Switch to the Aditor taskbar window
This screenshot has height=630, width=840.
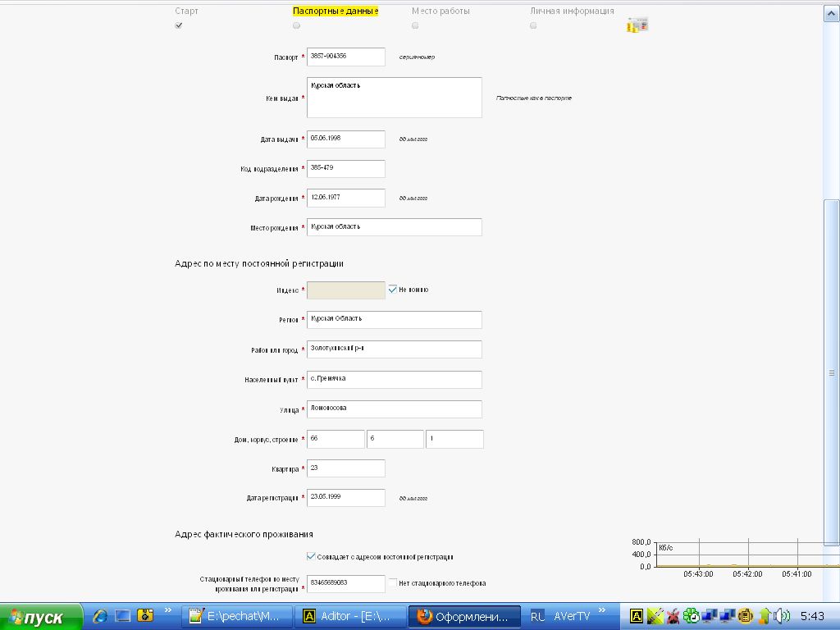pyautogui.click(x=350, y=617)
